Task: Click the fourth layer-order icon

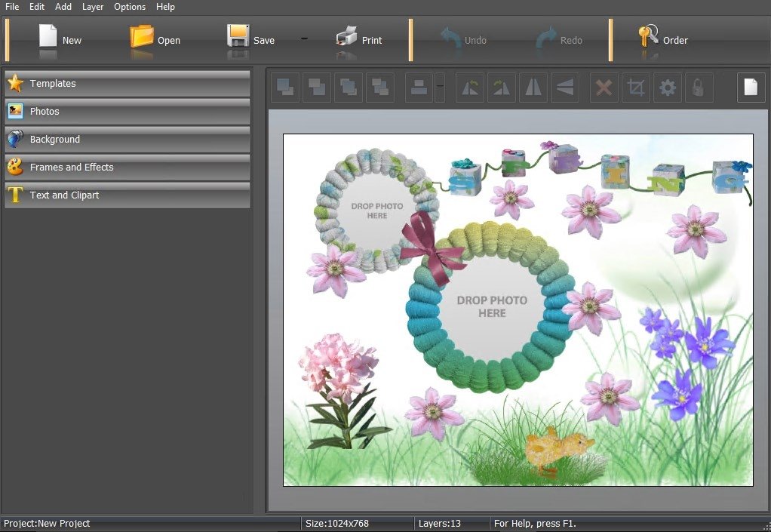Action: pos(379,88)
